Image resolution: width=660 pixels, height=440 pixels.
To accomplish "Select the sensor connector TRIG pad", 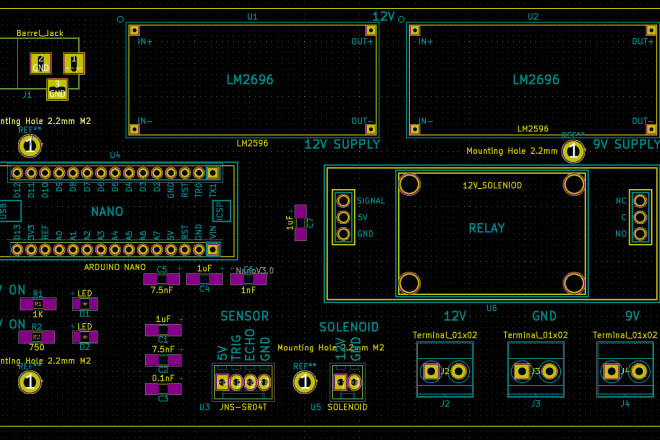I will coord(236,382).
